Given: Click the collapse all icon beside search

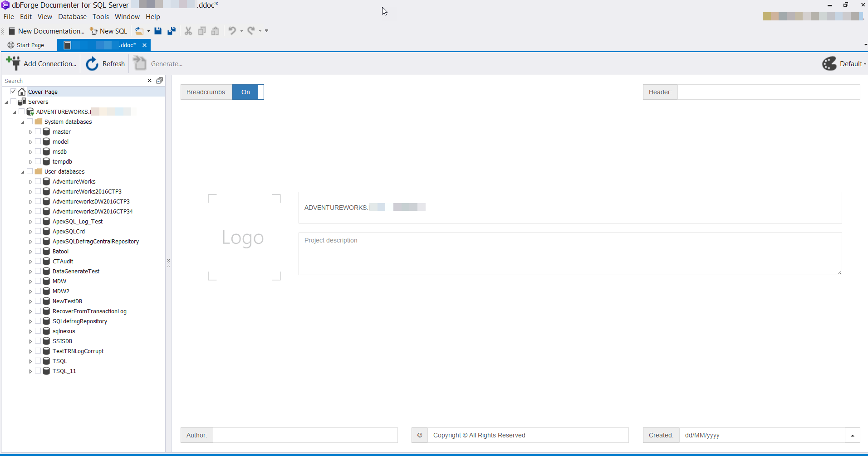Looking at the screenshot, I should click(x=159, y=80).
